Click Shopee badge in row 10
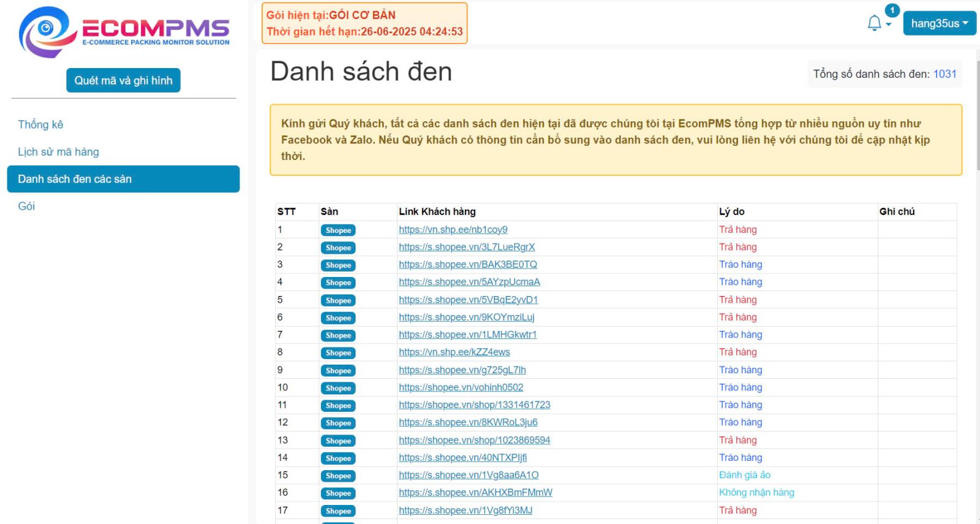The height and width of the screenshot is (524, 980). pos(338,388)
